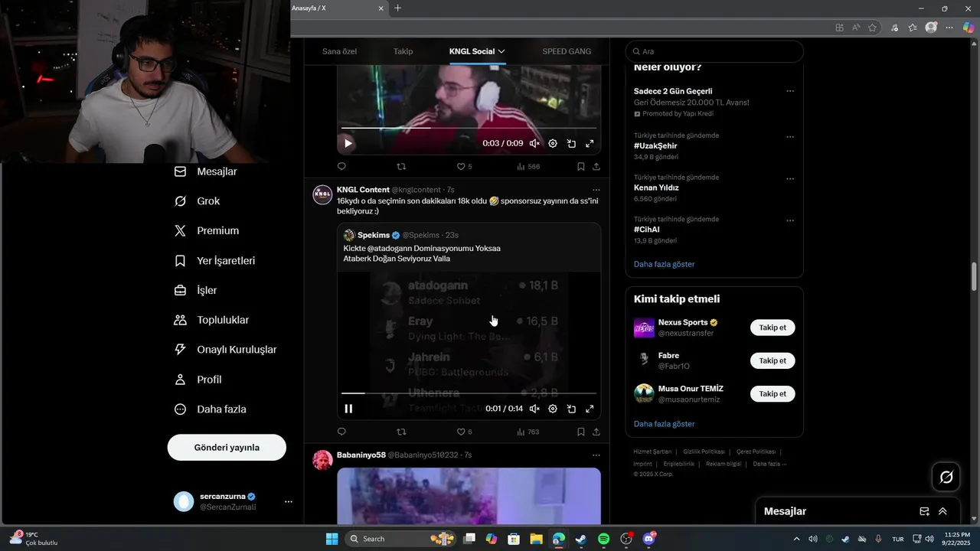Enter fullscreen on Spekims video
Viewport: 980px width, 551px height.
(590, 409)
